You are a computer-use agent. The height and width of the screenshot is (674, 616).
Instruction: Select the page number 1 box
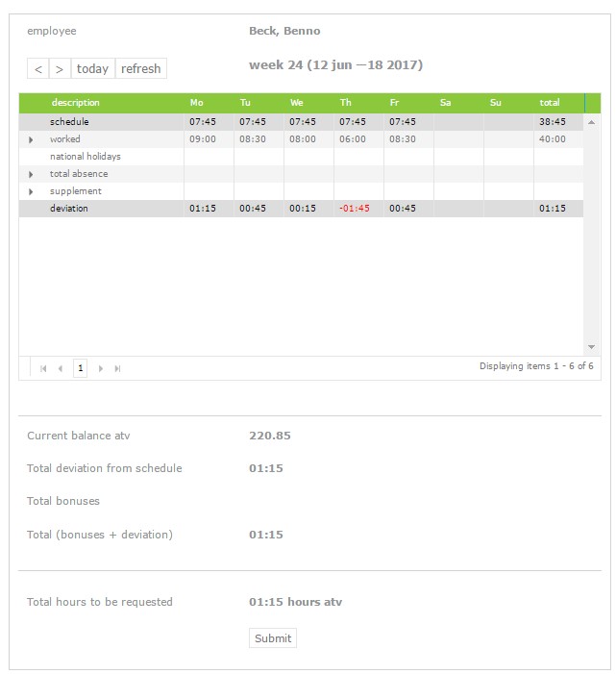click(81, 368)
